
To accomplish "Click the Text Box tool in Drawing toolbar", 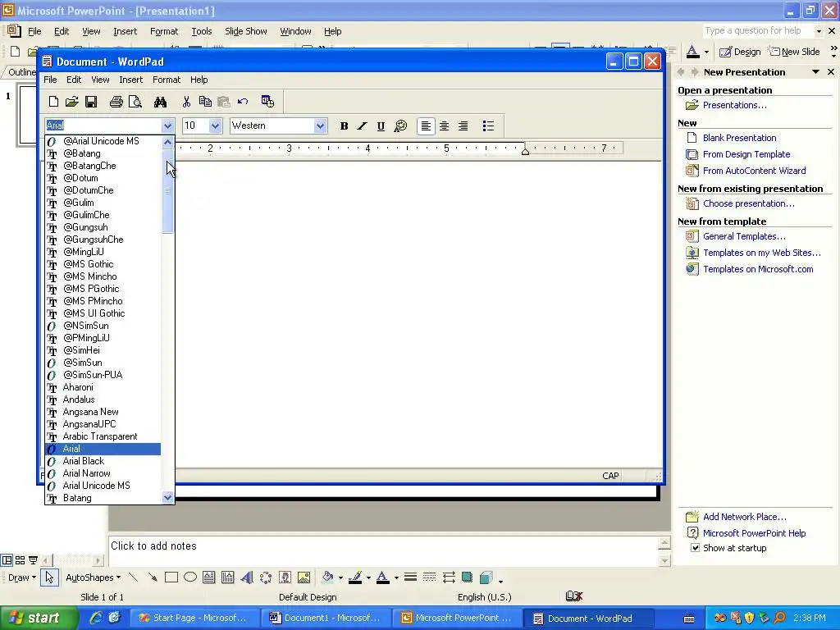I will coord(209,577).
